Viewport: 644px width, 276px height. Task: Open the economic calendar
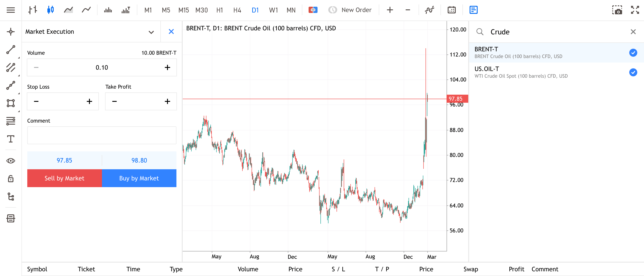pos(451,10)
